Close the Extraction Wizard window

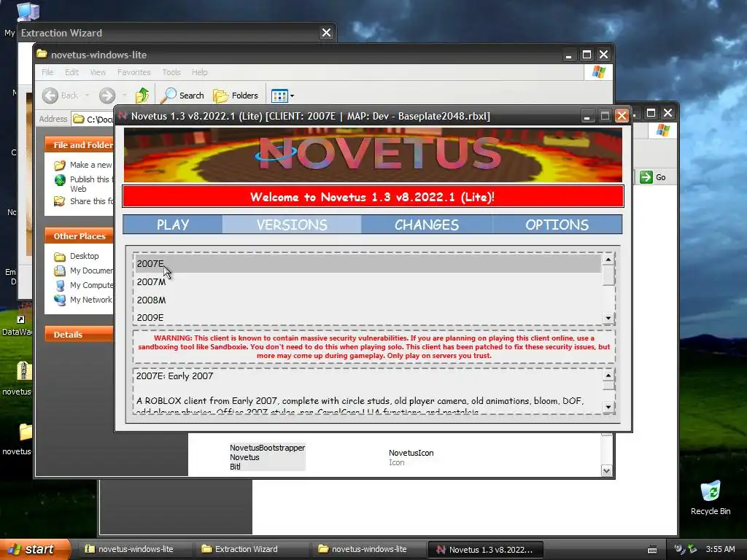pyautogui.click(x=326, y=33)
